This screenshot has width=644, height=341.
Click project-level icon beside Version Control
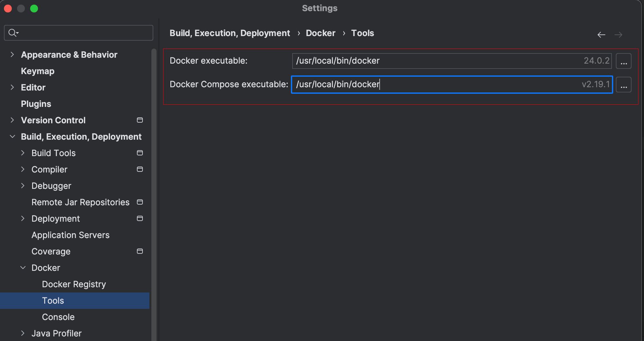(140, 120)
